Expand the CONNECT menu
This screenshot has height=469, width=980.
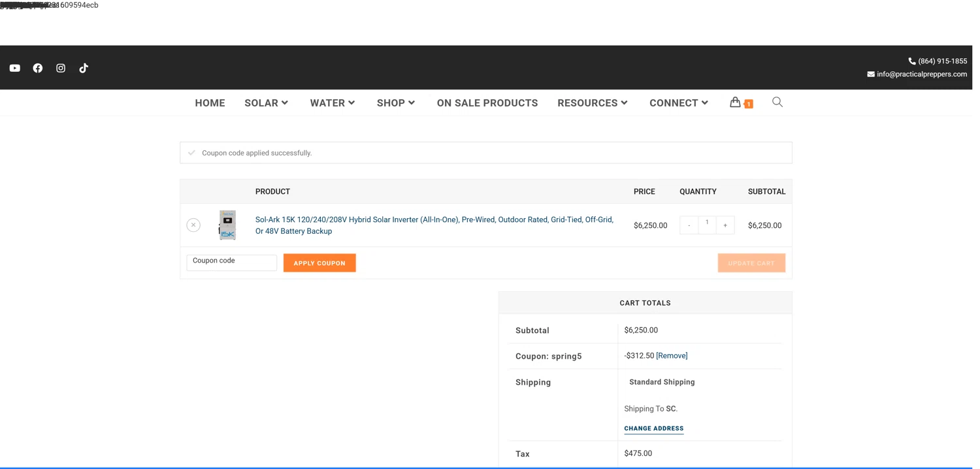(x=679, y=103)
